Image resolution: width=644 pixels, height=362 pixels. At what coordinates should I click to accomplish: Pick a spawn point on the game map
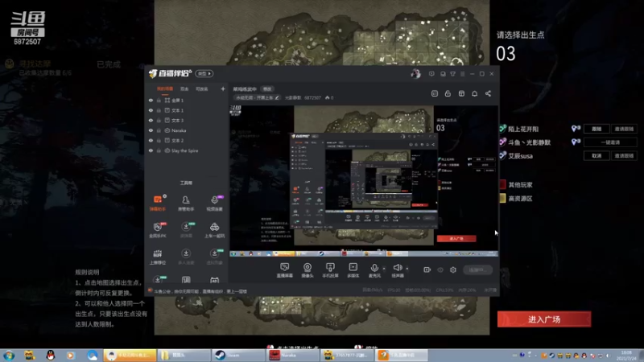321,33
